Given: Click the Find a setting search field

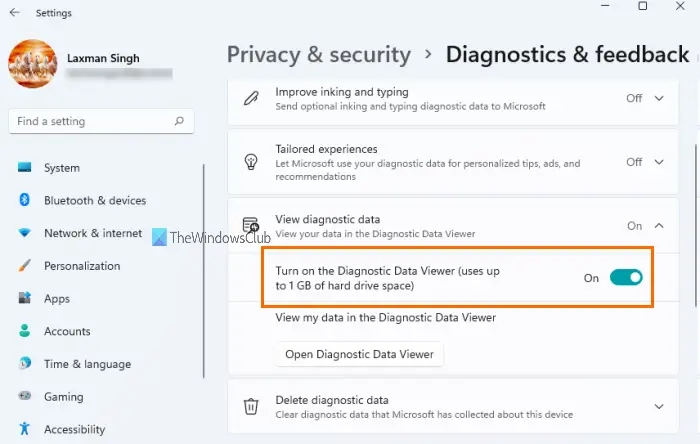Looking at the screenshot, I should pyautogui.click(x=101, y=121).
